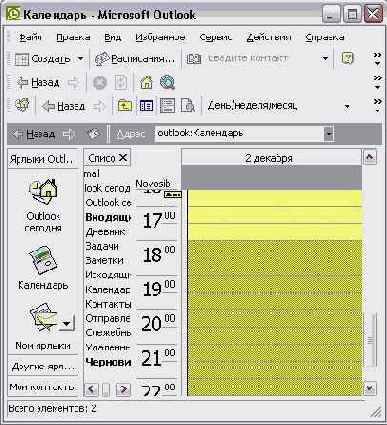Click the Stop loading icon
The width and height of the screenshot is (387, 425).
(x=99, y=83)
